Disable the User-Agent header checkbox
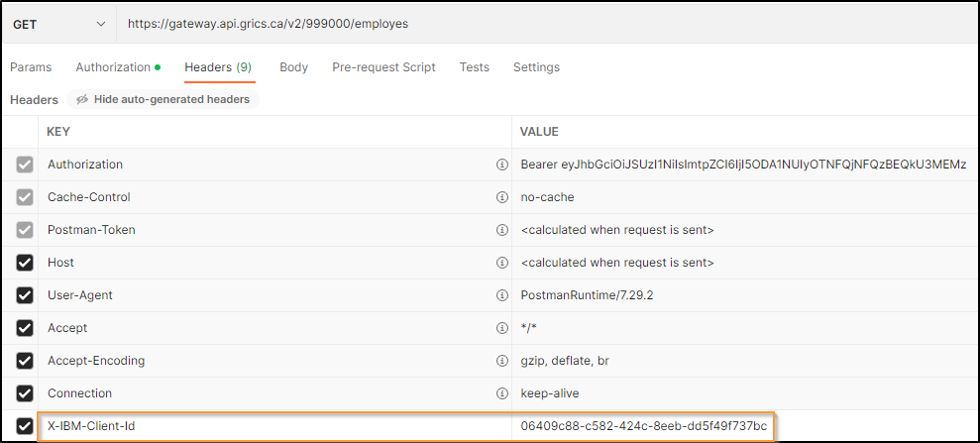This screenshot has height=443, width=980. click(x=24, y=295)
